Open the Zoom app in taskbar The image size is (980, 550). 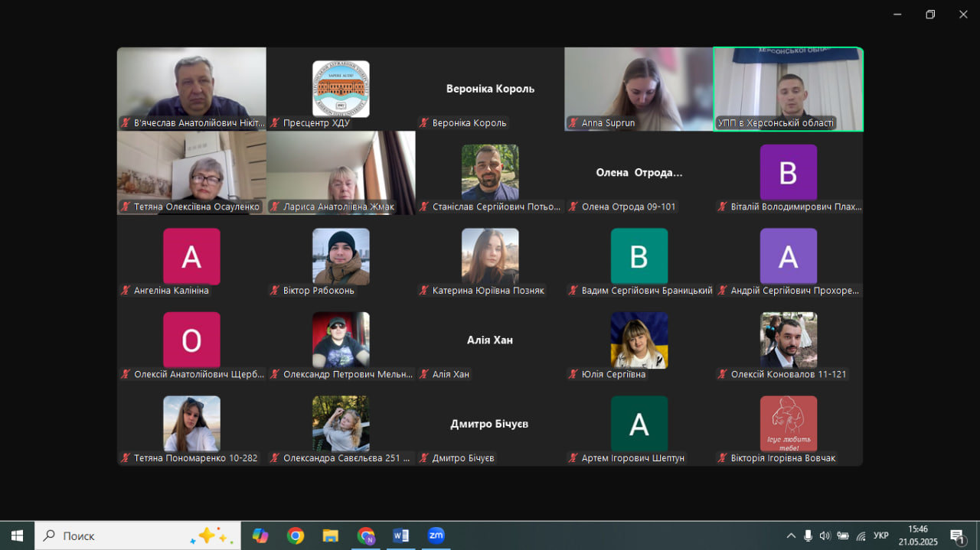click(x=436, y=535)
